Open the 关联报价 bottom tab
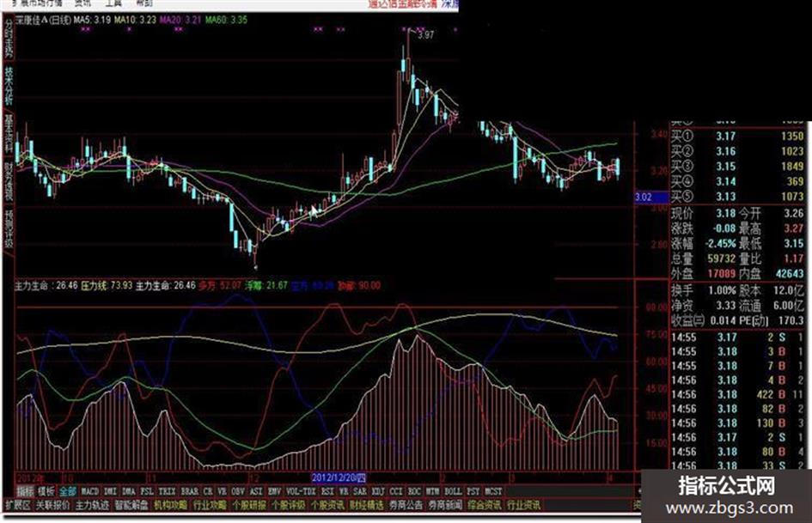Screen dimensions: 812x523 pyautogui.click(x=52, y=505)
